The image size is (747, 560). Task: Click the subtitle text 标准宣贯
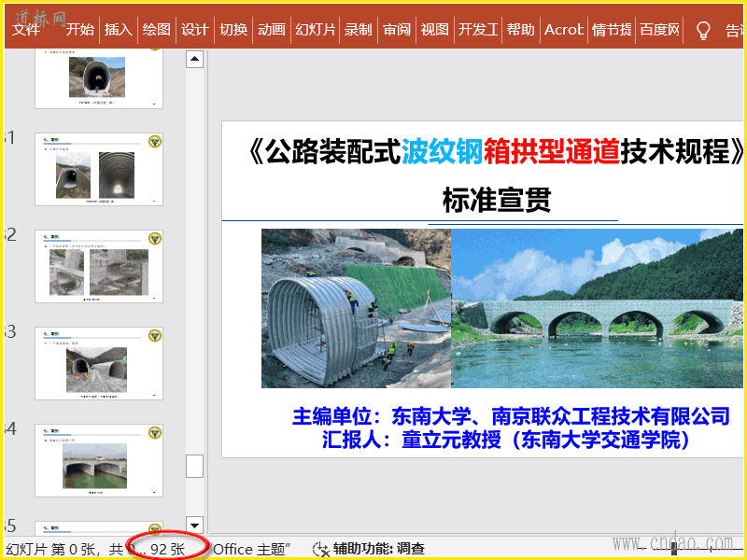pyautogui.click(x=497, y=200)
